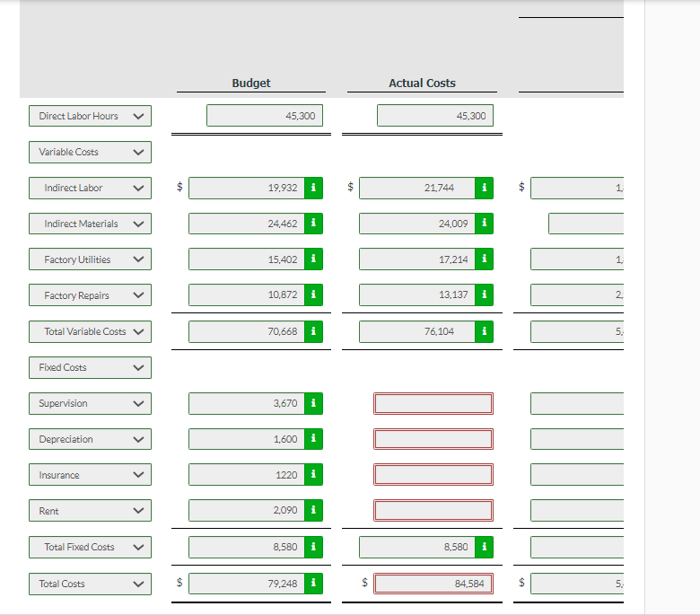Click info icon beside Actual Indirect Labor 21,744
This screenshot has height=615, width=700.
[x=484, y=188]
